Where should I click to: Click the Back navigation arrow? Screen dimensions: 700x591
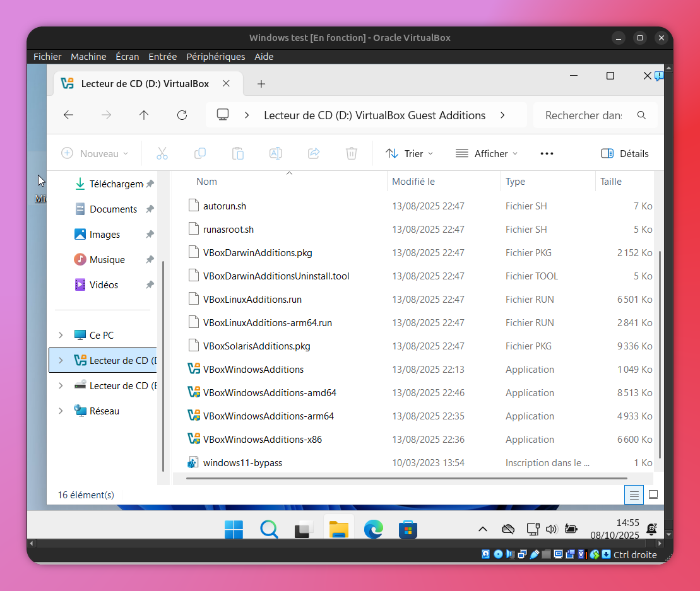pyautogui.click(x=69, y=115)
